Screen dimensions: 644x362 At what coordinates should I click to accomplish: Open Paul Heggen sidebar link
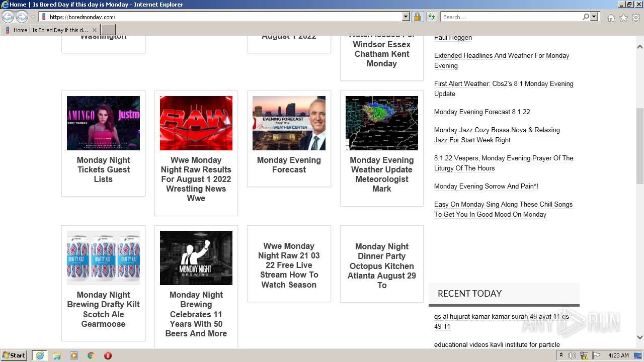click(x=453, y=38)
